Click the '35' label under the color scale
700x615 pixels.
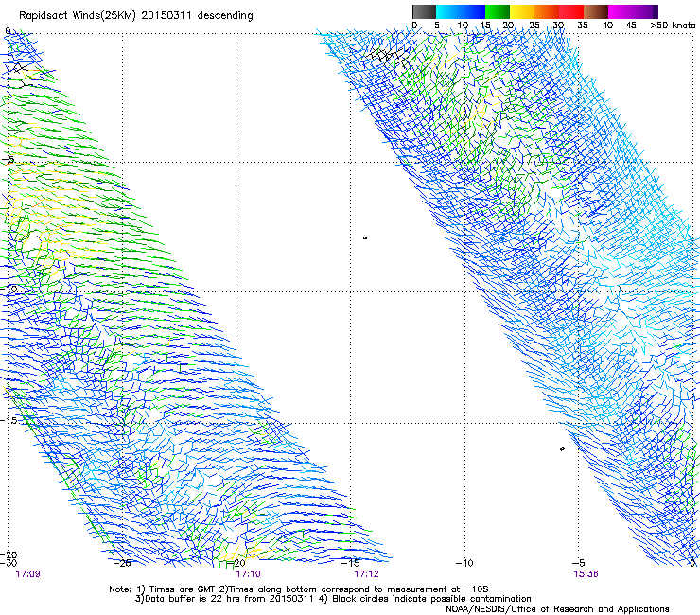pos(583,25)
